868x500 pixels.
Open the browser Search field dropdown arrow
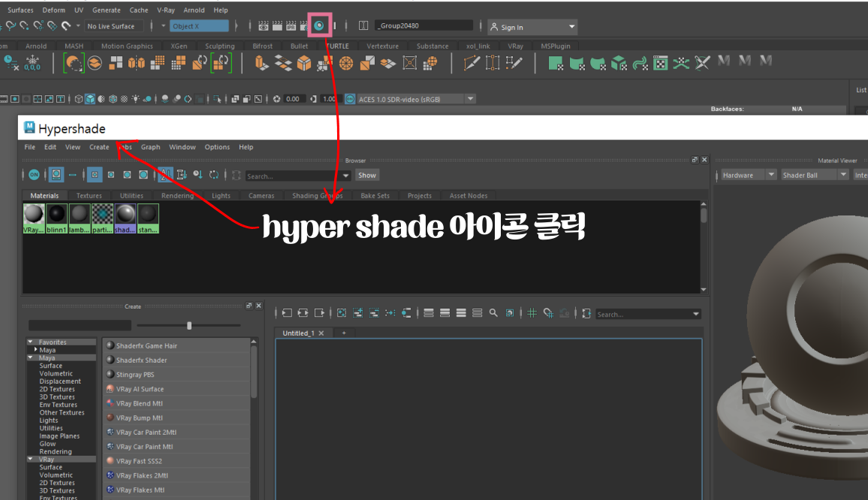point(346,176)
